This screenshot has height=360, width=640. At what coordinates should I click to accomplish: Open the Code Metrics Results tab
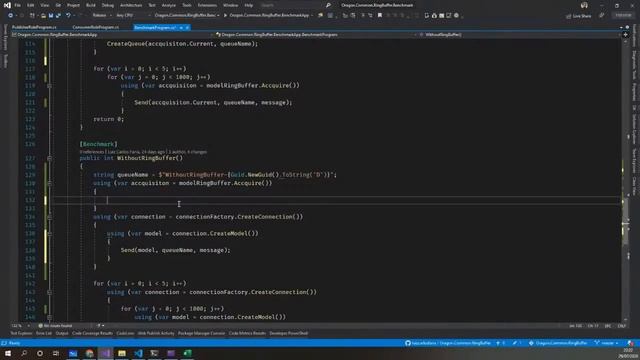(247, 333)
